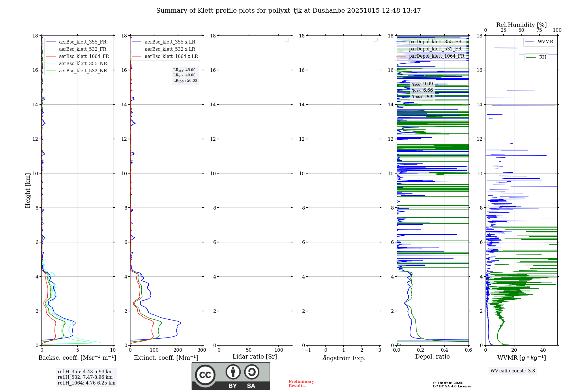Click the WVMR legend entry
This screenshot has width=577, height=392.
coord(545,42)
